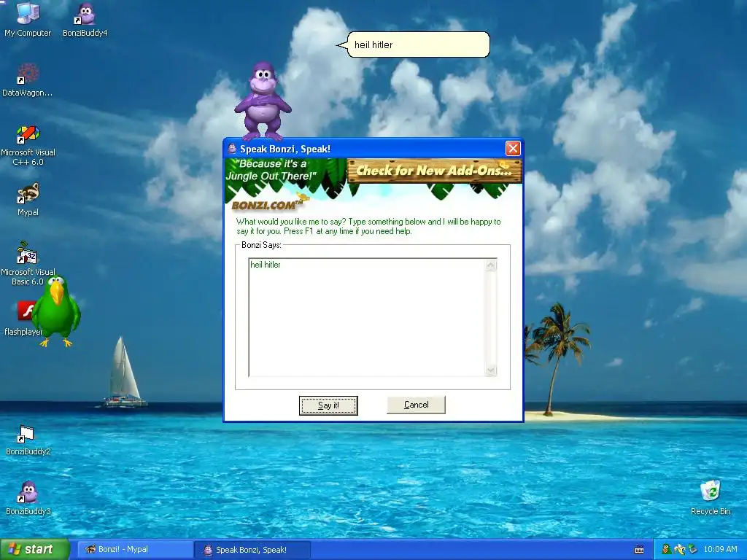This screenshot has width=747, height=560.
Task: Select the Microsoft Visual C++ 6.0 shortcut
Action: (28, 145)
